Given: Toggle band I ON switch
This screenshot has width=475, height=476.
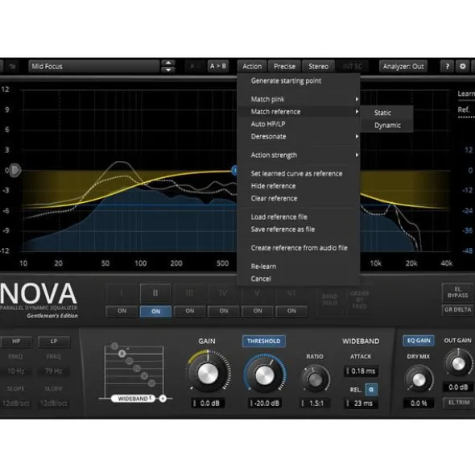Looking at the screenshot, I should [x=122, y=311].
